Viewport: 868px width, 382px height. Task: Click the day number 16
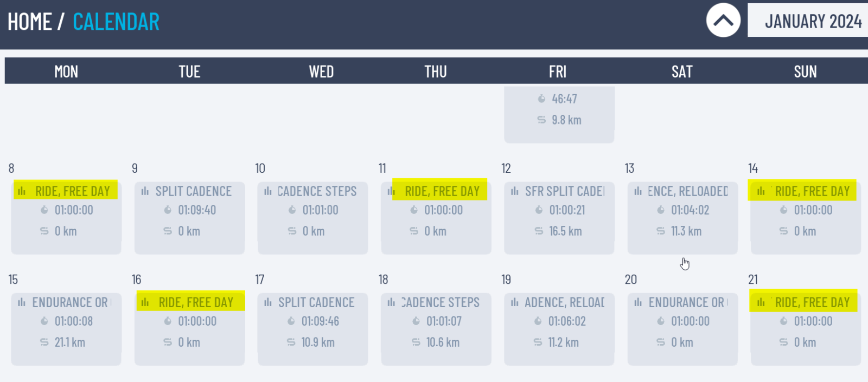[136, 280]
